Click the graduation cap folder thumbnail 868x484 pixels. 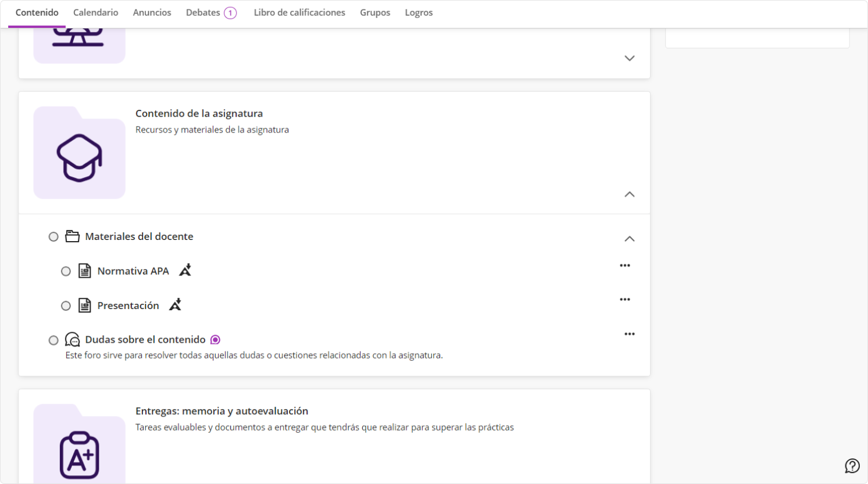pos(80,153)
